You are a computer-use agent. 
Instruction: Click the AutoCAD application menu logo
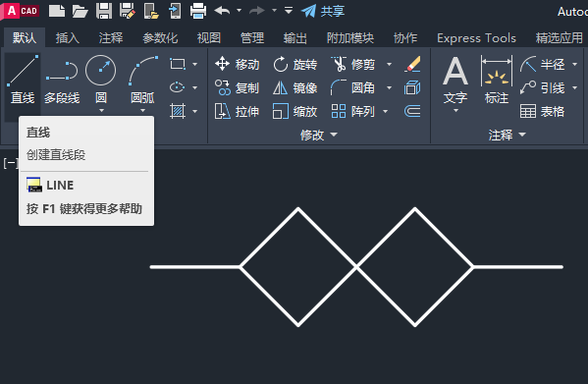(21, 11)
